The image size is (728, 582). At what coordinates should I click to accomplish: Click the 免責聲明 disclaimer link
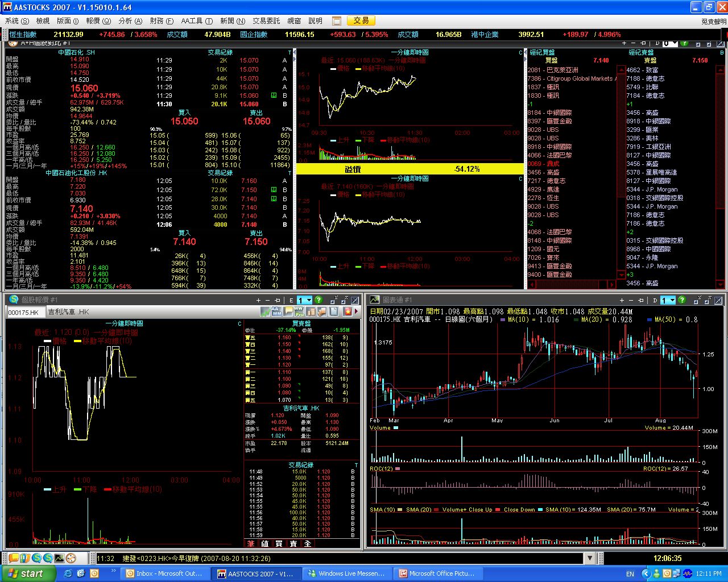(x=714, y=22)
